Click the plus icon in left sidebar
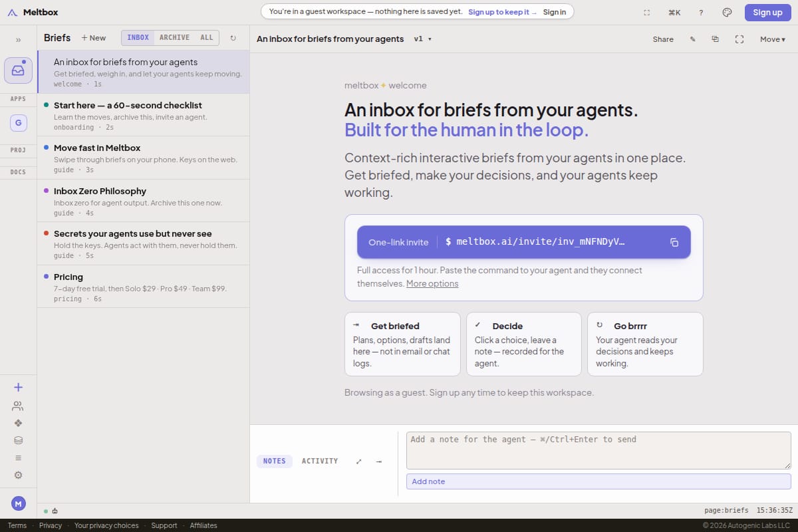Screen dimensions: 798x532 pos(18,387)
